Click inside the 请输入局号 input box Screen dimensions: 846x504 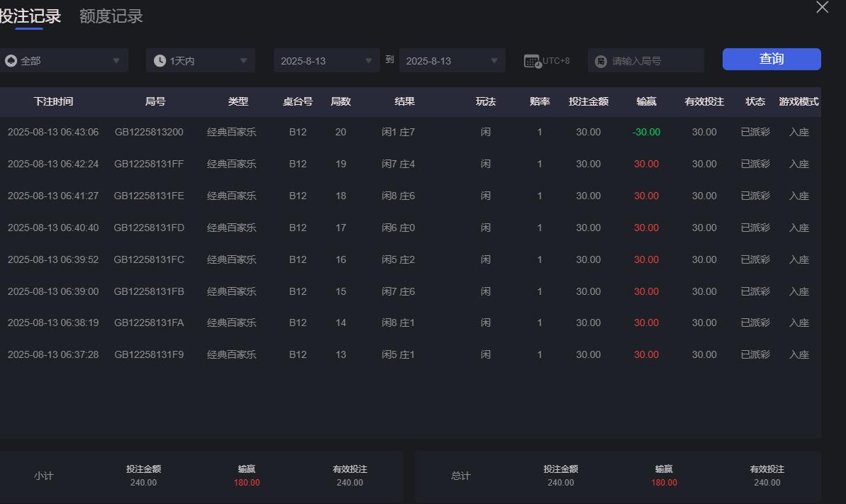pos(652,60)
